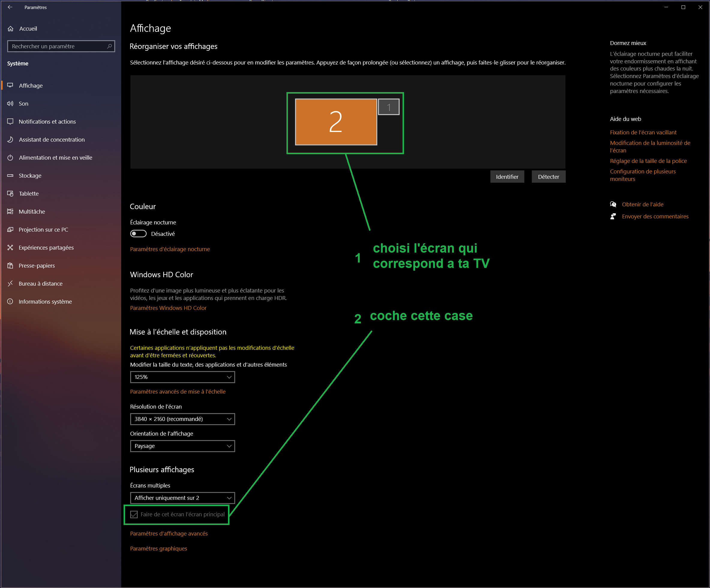Click the Assistant de concentration moon icon
Screen dimensions: 710x588
10,139
